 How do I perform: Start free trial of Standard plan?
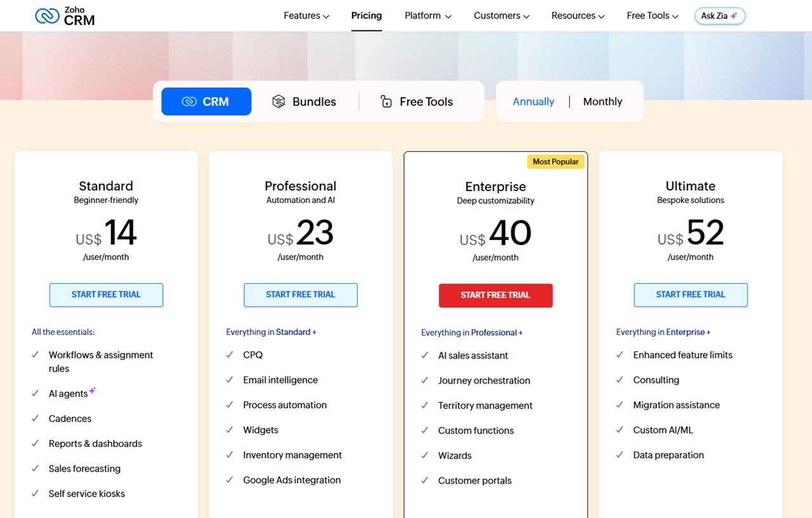pyautogui.click(x=106, y=295)
